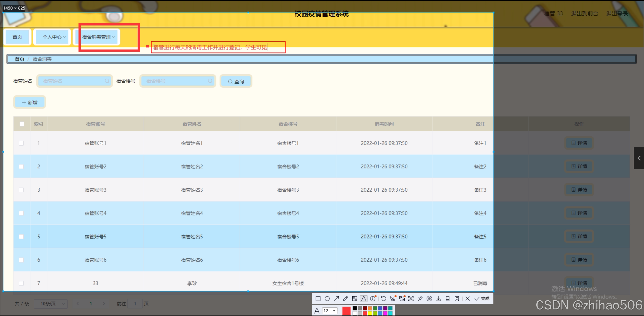Choose the arrow drawing tool
The image size is (644, 316).
336,299
